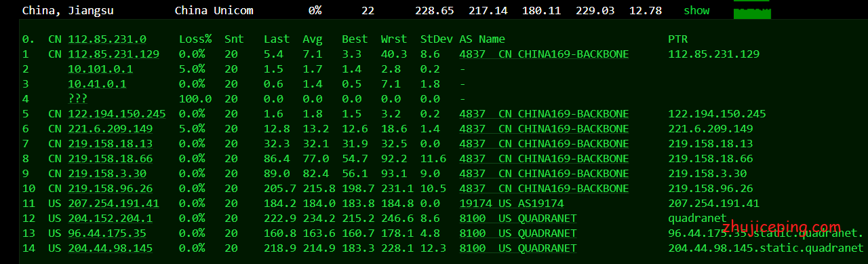Click AS 4837 CHINA169-BACKBONE link on hop 1

click(x=544, y=54)
